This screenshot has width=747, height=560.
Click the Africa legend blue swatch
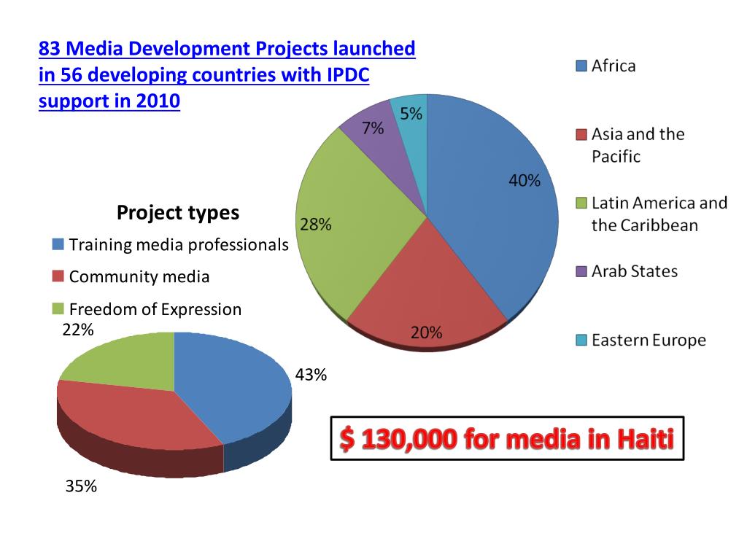[x=581, y=66]
